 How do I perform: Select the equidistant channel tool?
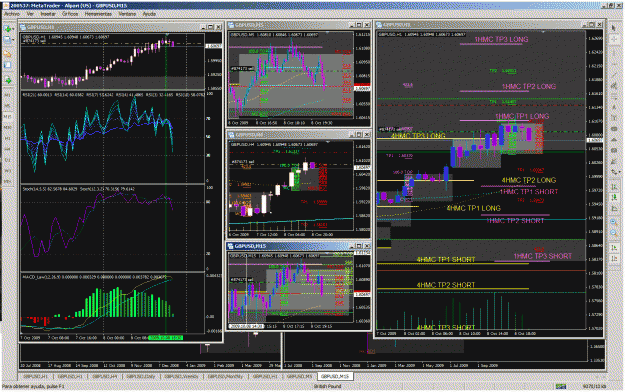pyautogui.click(x=614, y=86)
